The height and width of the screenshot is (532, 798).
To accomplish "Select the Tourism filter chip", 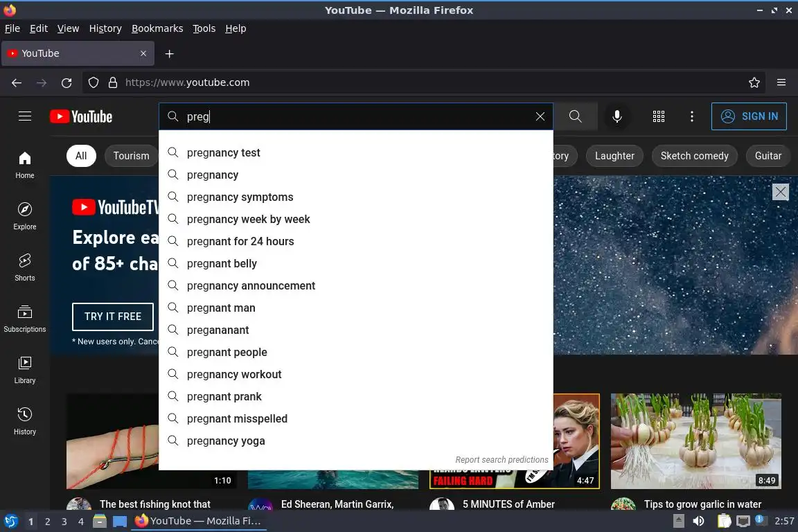I will [132, 156].
